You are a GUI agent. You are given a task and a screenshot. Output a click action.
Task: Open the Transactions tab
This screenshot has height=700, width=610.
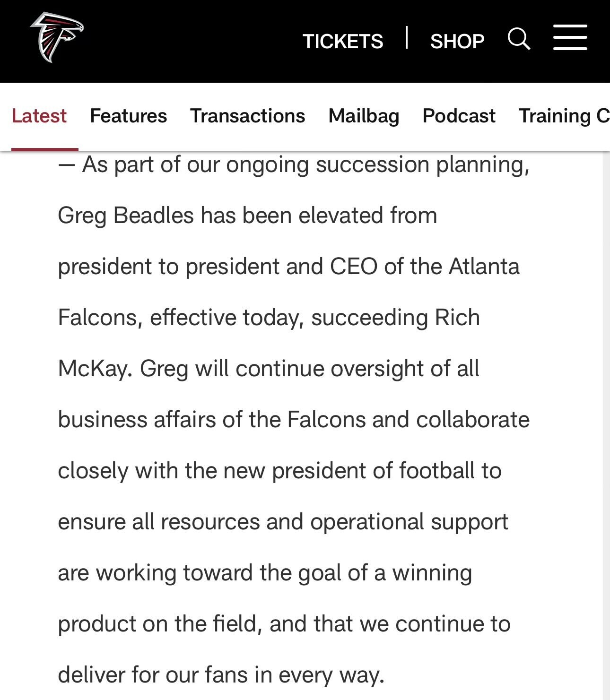click(247, 116)
